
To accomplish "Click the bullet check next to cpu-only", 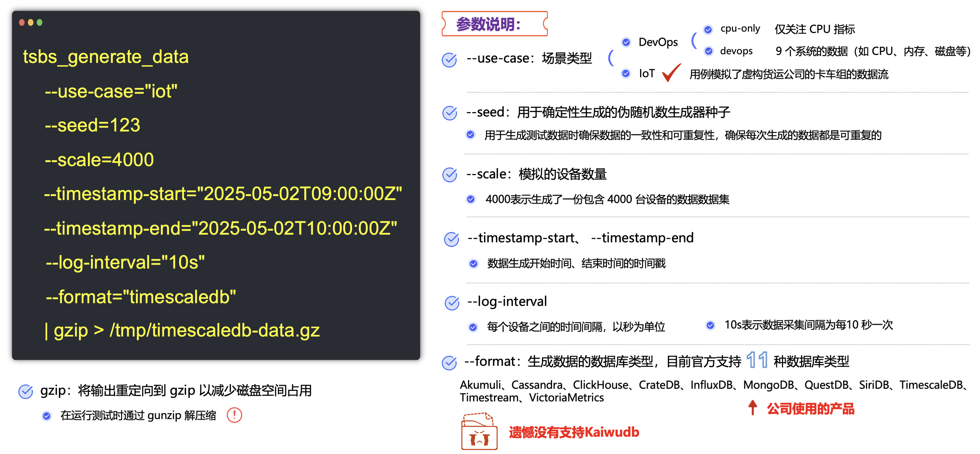I will point(708,30).
